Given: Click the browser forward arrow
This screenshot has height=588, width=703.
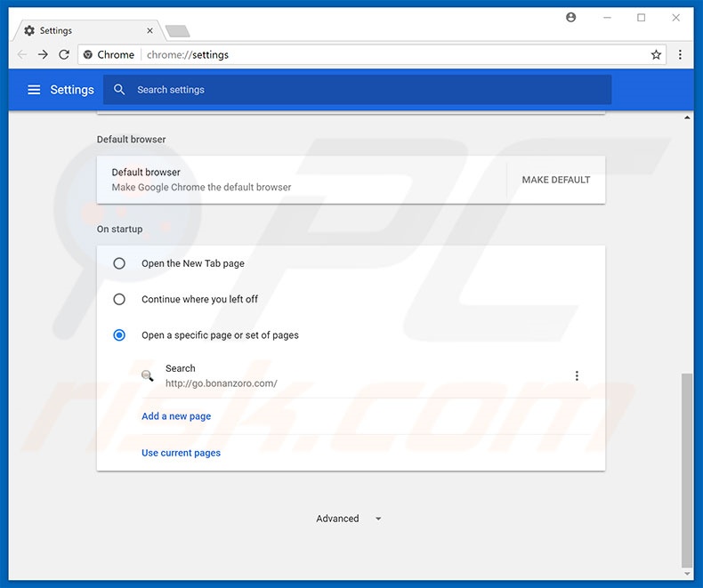Looking at the screenshot, I should pos(43,54).
